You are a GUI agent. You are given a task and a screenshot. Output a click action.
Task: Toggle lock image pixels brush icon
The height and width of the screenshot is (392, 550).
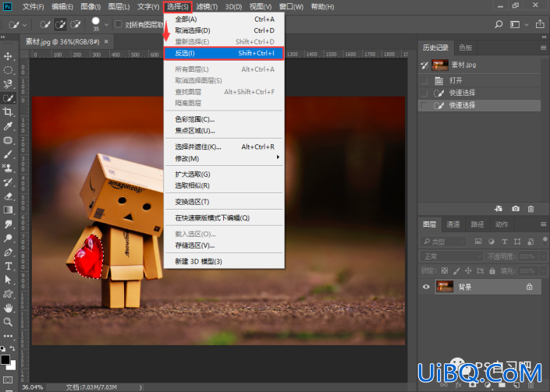[456, 270]
